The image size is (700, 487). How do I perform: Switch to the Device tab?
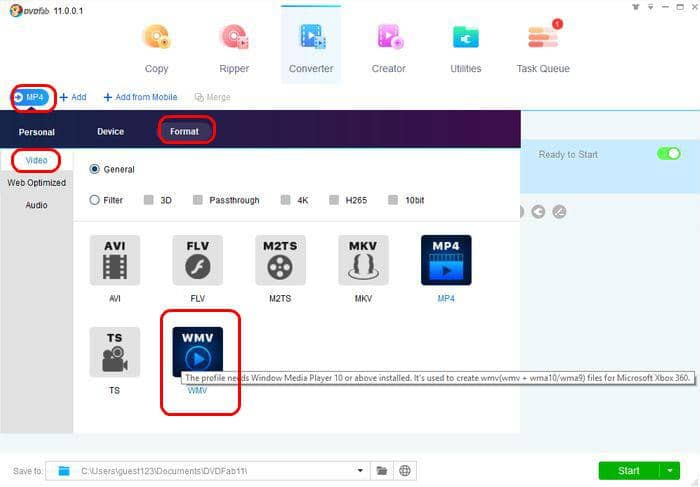click(x=110, y=132)
